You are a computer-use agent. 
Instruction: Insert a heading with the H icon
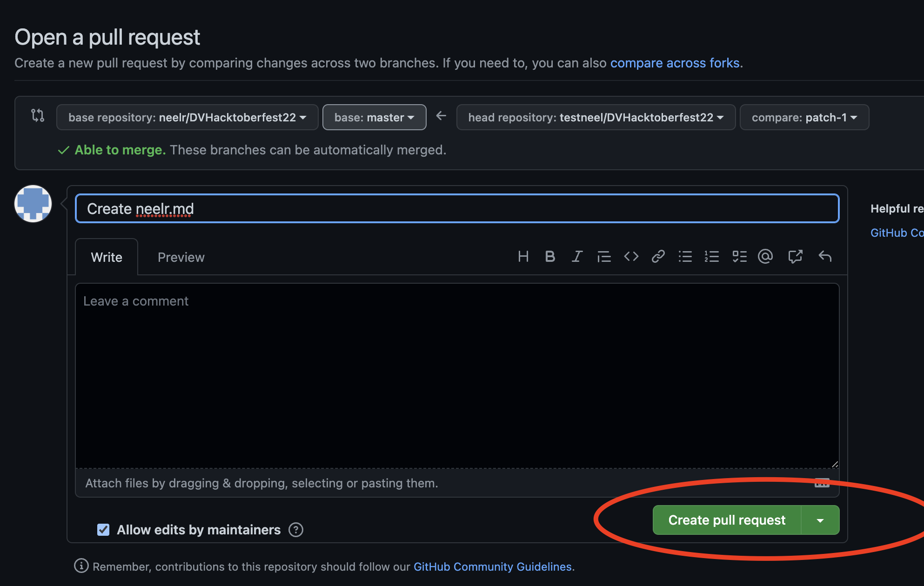click(x=523, y=256)
